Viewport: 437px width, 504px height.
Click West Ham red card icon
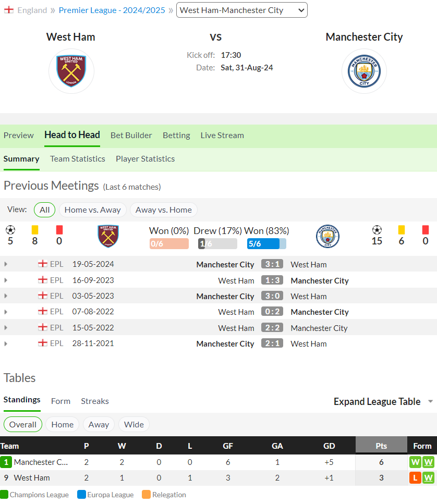pyautogui.click(x=59, y=230)
